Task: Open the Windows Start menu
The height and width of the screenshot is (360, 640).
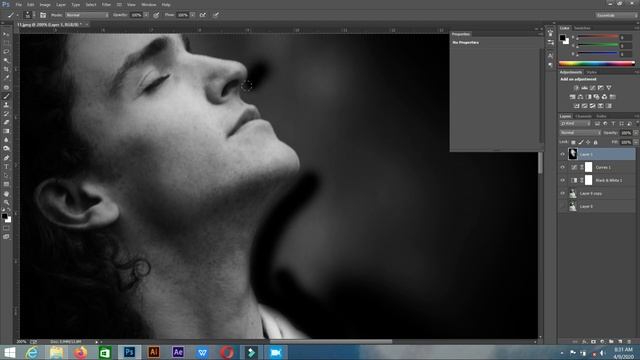Action: click(9, 352)
